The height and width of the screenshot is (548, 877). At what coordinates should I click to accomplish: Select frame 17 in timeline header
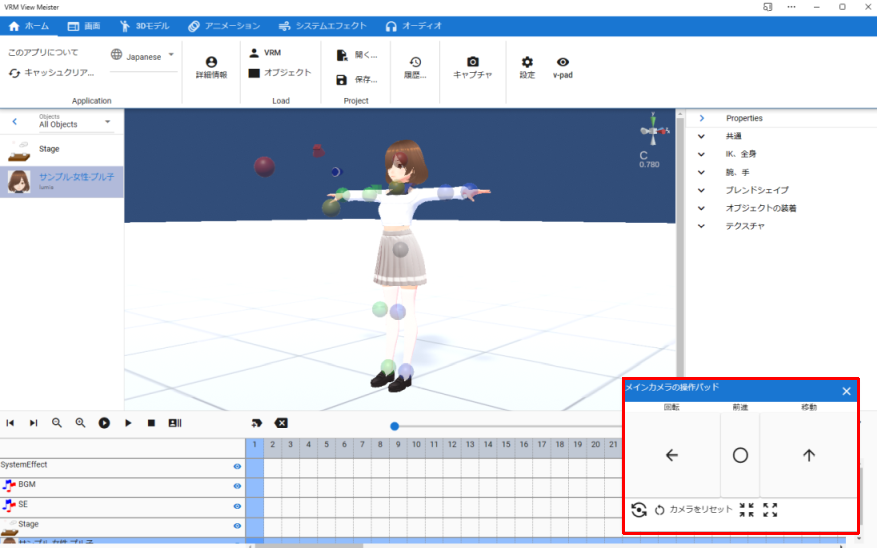(x=542, y=445)
